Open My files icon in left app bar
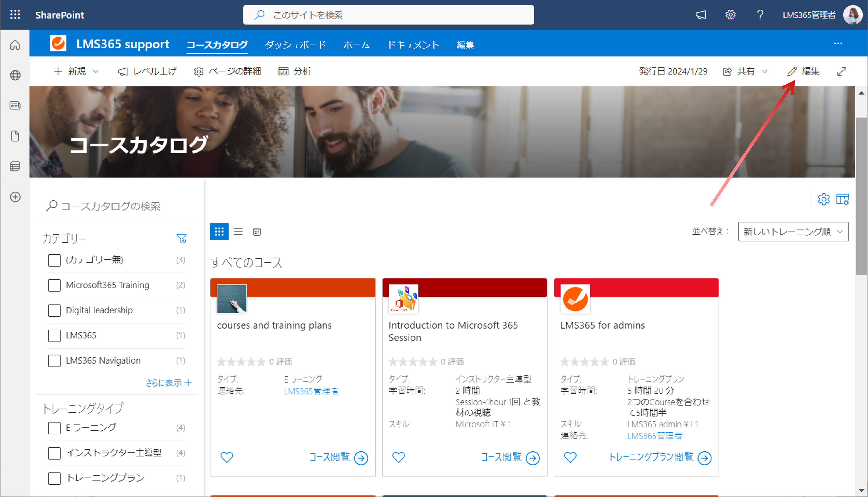This screenshot has height=497, width=868. tap(15, 136)
